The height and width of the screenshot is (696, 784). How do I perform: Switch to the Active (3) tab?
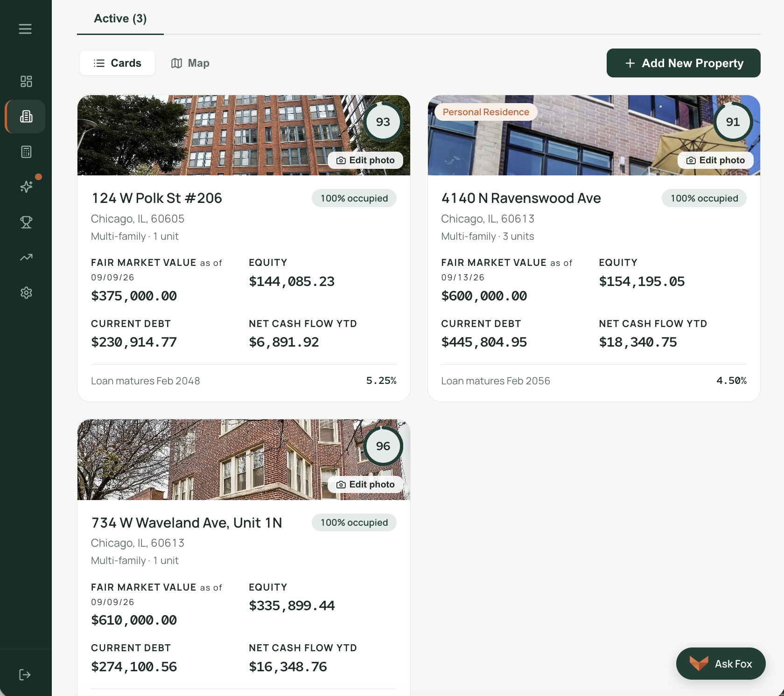point(120,18)
